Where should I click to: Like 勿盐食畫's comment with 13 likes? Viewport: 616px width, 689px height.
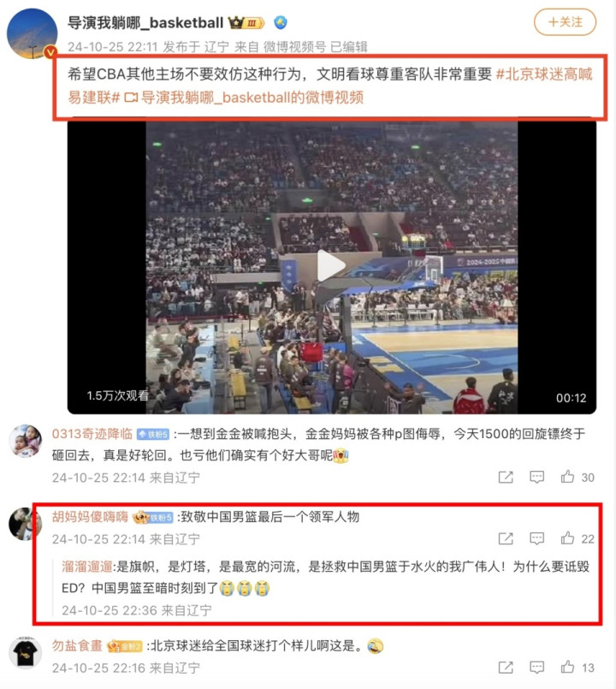[577, 668]
